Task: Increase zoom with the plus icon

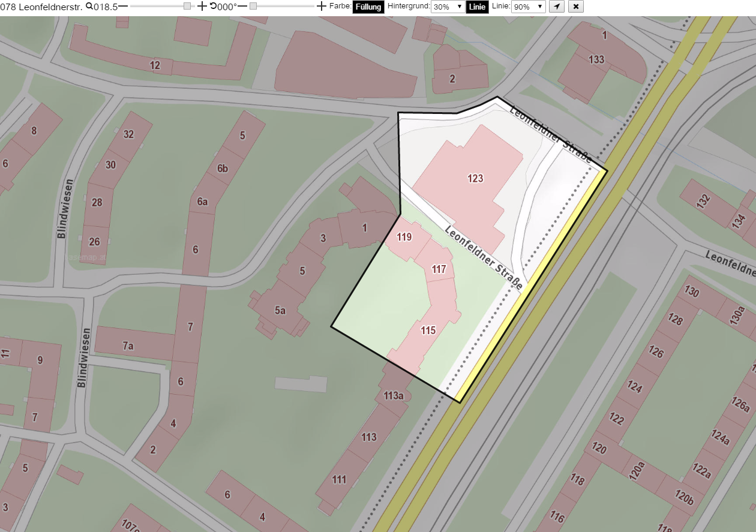Action: click(202, 7)
